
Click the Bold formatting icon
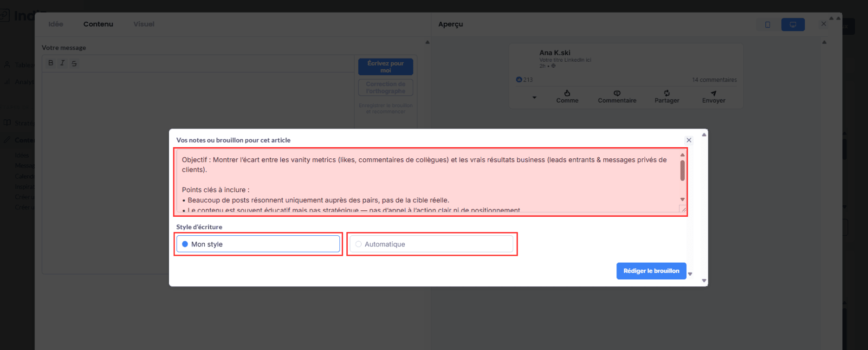click(x=51, y=63)
